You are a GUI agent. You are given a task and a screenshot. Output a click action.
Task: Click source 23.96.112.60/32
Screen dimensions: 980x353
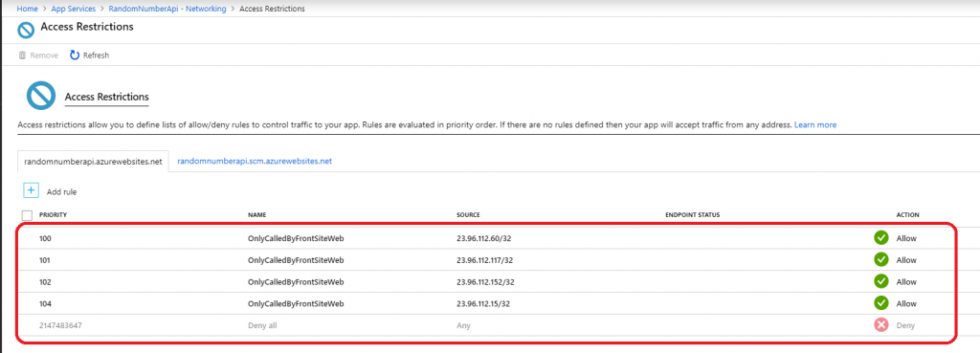483,238
